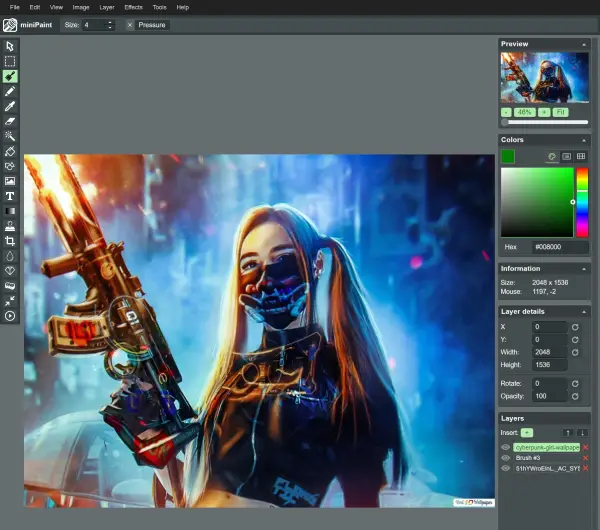Image resolution: width=600 pixels, height=530 pixels.
Task: Delete the cyberpunk-girl-wallpaper layer
Action: coord(585,447)
